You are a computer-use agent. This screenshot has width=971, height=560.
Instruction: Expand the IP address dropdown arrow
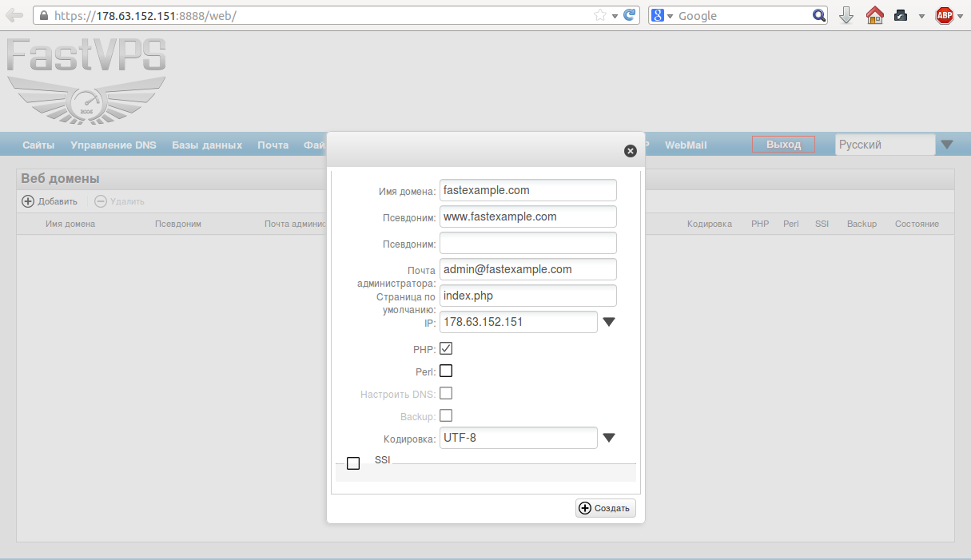(x=609, y=322)
